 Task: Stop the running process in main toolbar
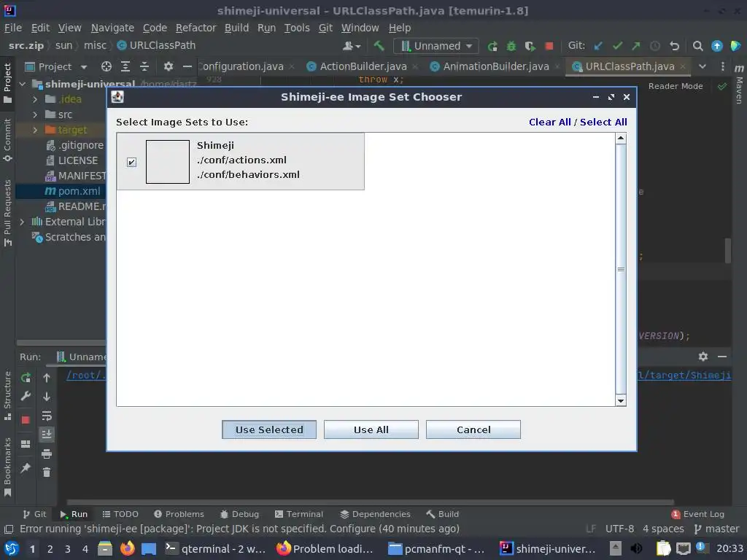[549, 46]
